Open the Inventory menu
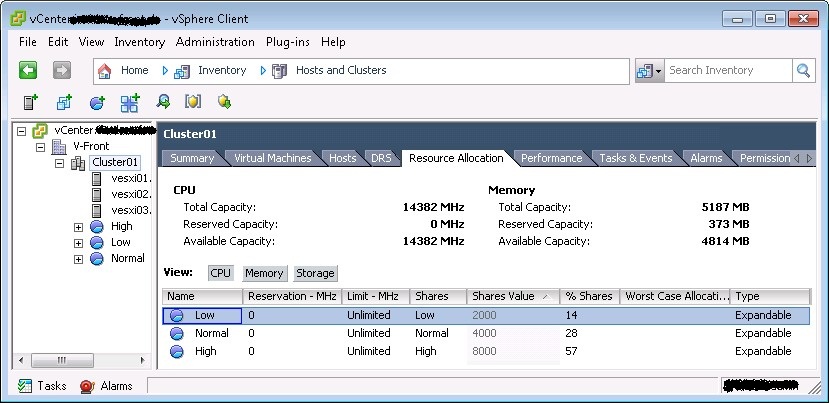Viewport: 829px width, 403px height. (140, 42)
